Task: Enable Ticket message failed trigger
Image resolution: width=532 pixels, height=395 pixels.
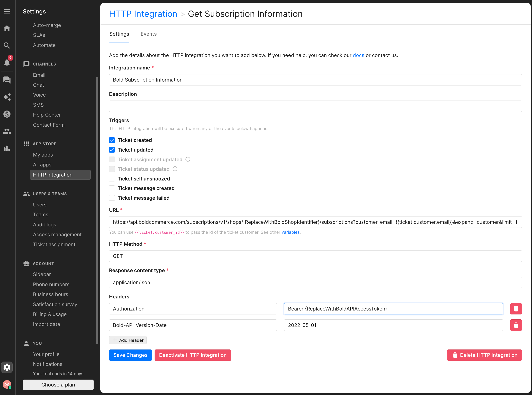Action: point(112,198)
